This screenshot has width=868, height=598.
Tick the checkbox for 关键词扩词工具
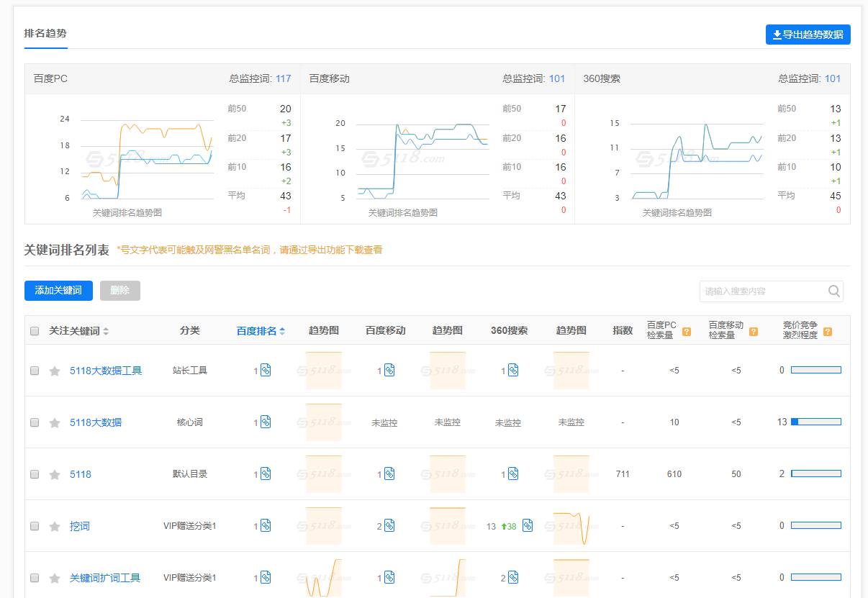[x=35, y=578]
